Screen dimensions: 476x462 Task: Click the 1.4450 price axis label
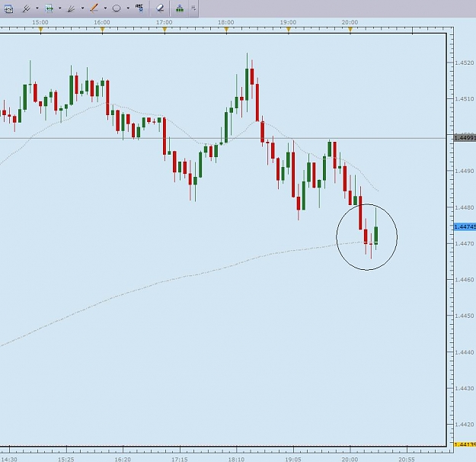(465, 316)
